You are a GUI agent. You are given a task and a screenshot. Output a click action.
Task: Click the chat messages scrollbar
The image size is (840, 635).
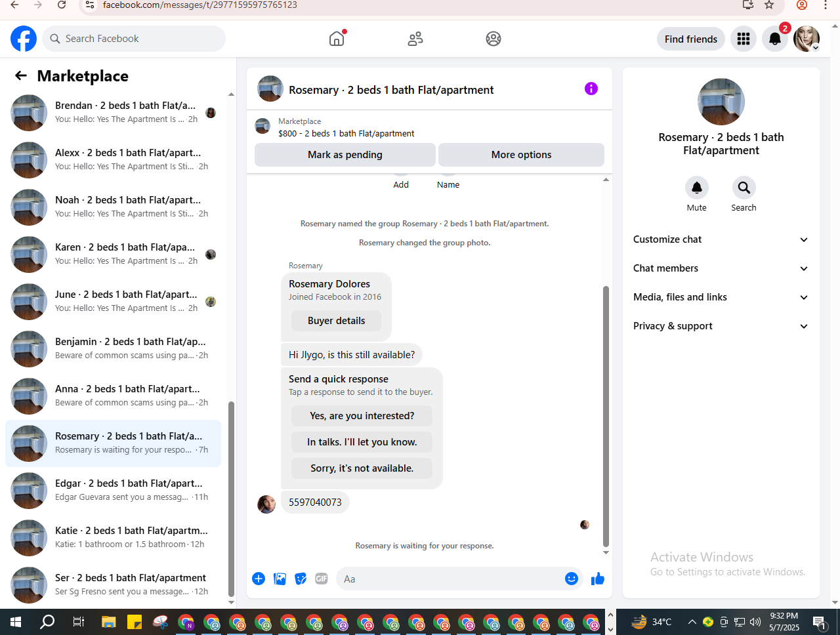pyautogui.click(x=606, y=417)
